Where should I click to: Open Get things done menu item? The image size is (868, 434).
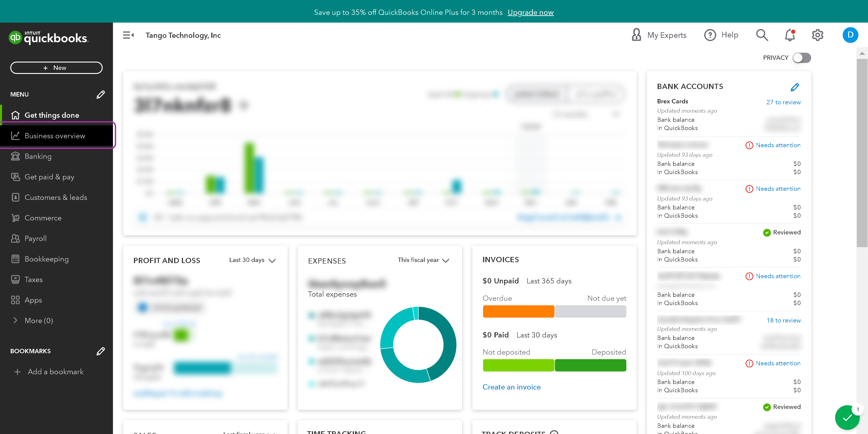[x=57, y=115]
